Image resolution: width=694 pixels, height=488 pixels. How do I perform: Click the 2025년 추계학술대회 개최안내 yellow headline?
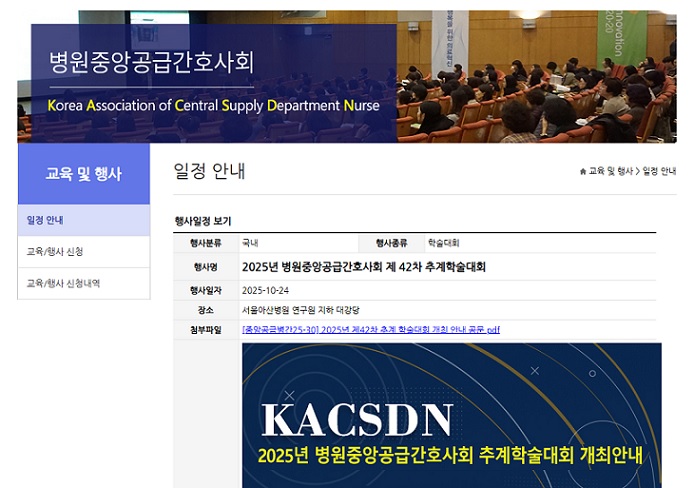pyautogui.click(x=449, y=455)
